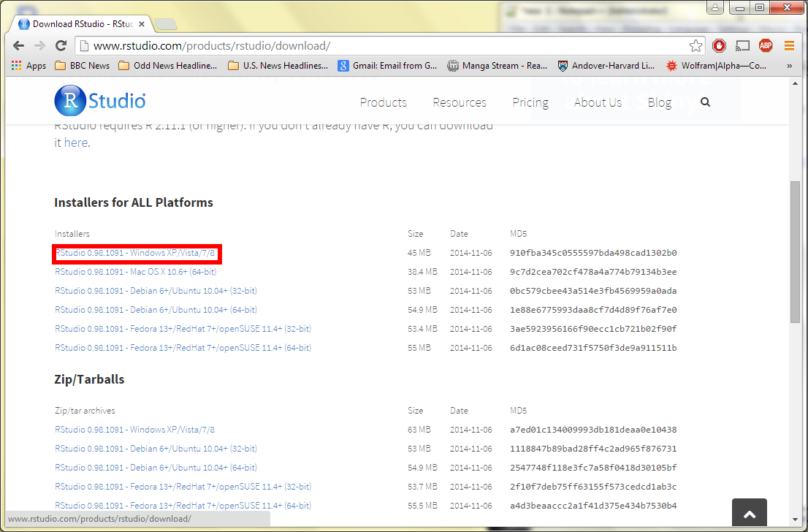Open the U.S. News Headlines bookmark folder
The height and width of the screenshot is (532, 808).
pos(278,66)
